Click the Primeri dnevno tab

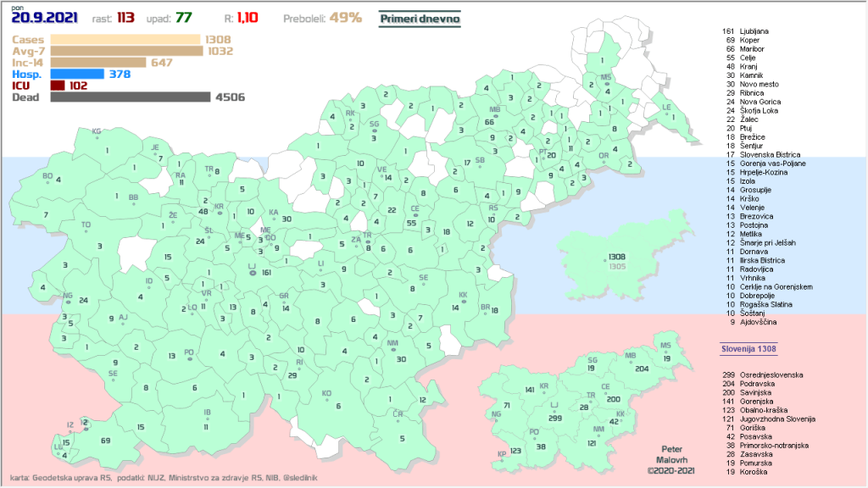tap(419, 17)
